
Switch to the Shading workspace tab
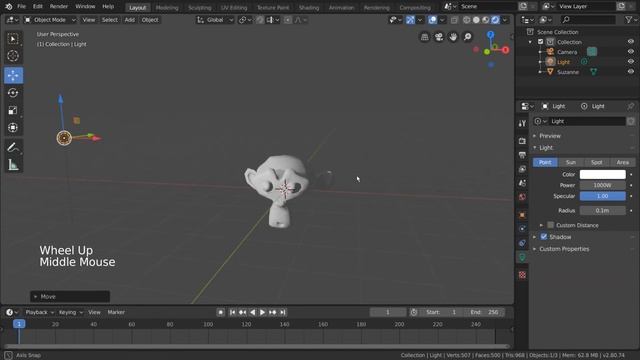point(309,7)
